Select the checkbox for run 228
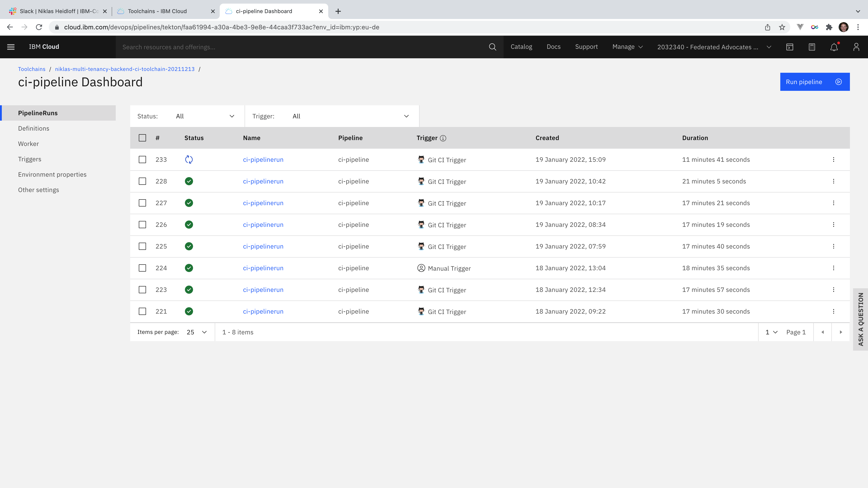 tap(143, 181)
